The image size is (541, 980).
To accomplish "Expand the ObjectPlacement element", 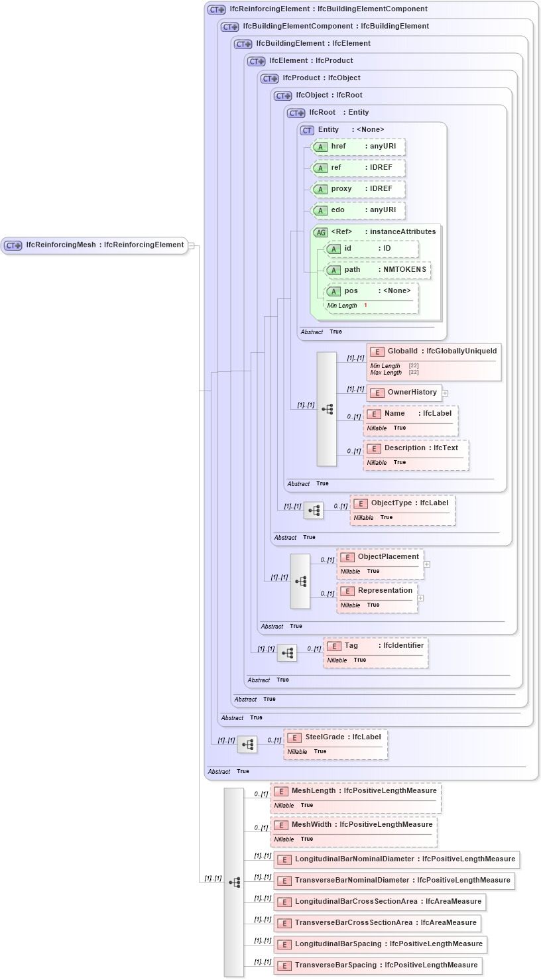I will pos(428,564).
